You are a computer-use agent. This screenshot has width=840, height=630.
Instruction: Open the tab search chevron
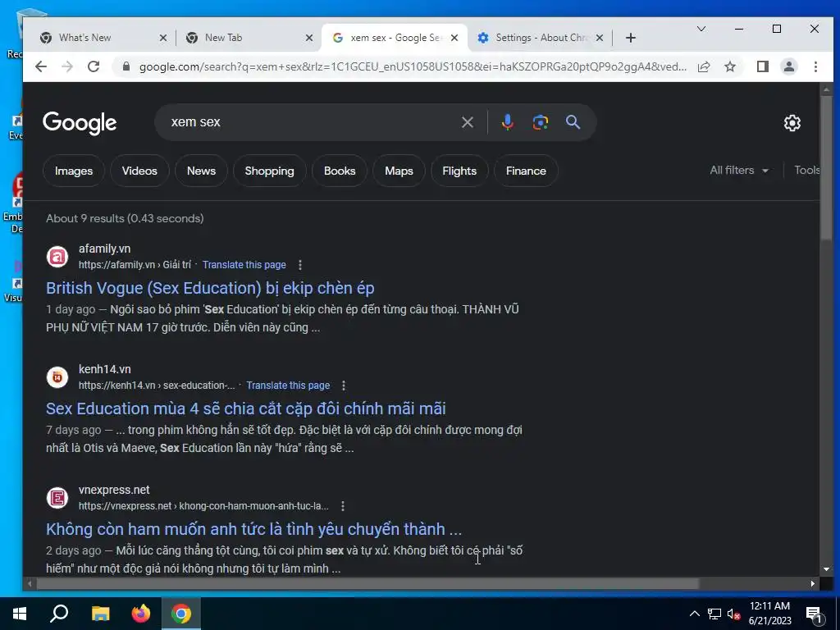(701, 29)
